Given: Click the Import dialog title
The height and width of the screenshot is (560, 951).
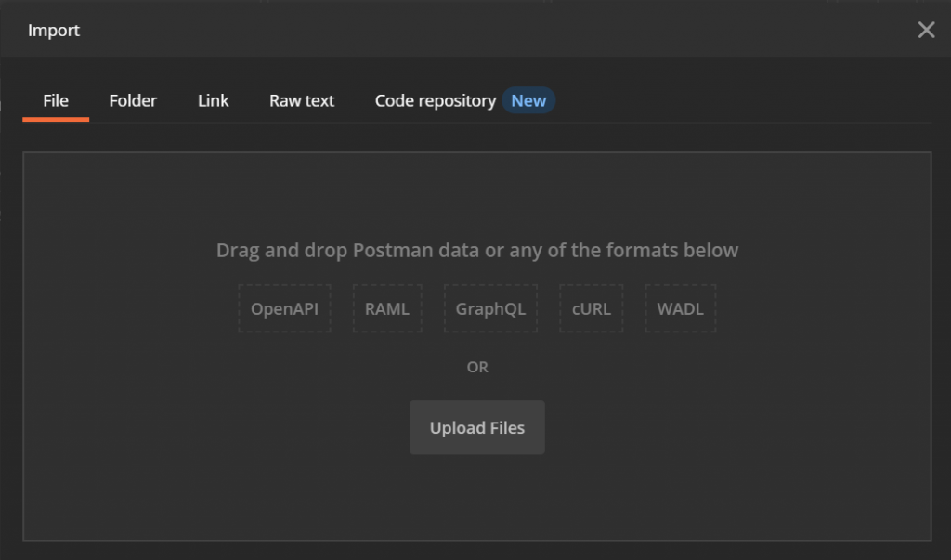Looking at the screenshot, I should pyautogui.click(x=54, y=31).
